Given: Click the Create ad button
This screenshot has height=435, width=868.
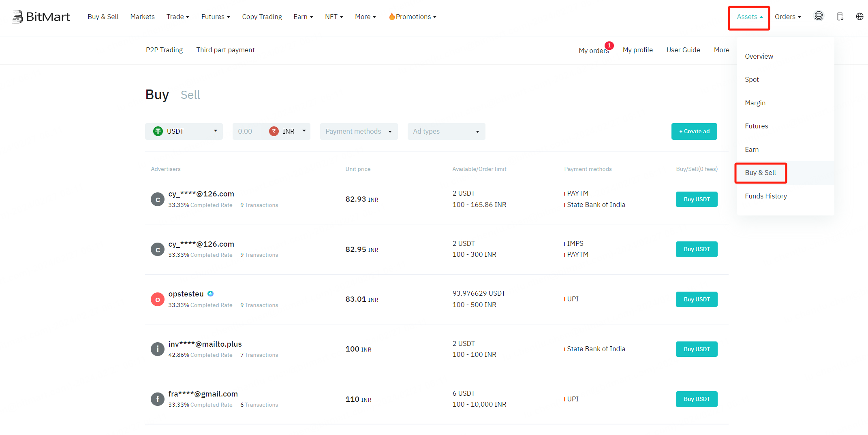Looking at the screenshot, I should 694,131.
